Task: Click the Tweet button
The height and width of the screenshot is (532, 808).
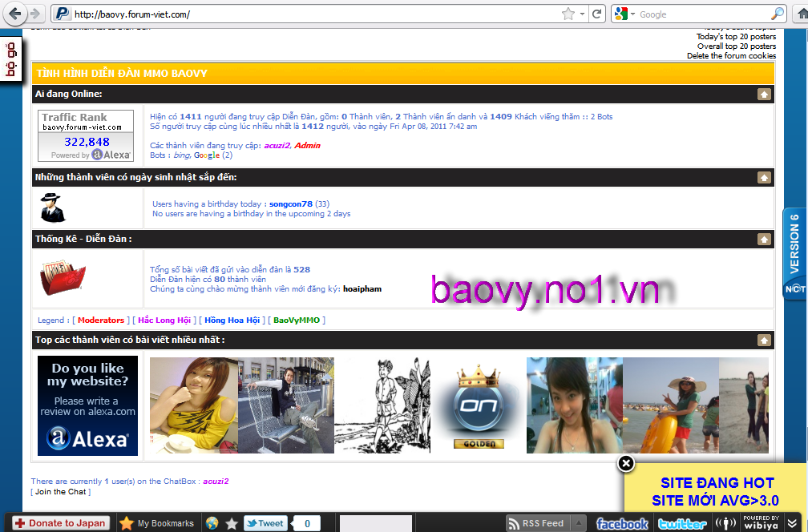Action: tap(265, 523)
